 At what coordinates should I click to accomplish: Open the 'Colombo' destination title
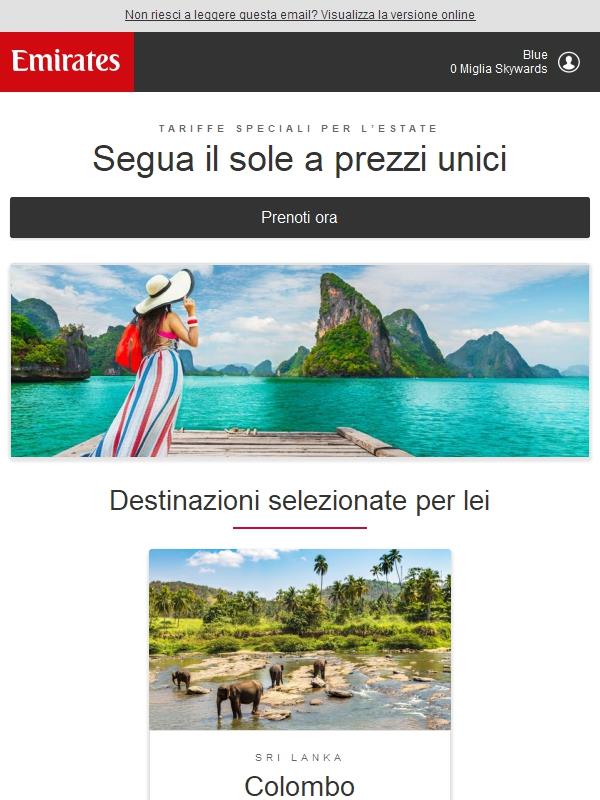pyautogui.click(x=300, y=786)
